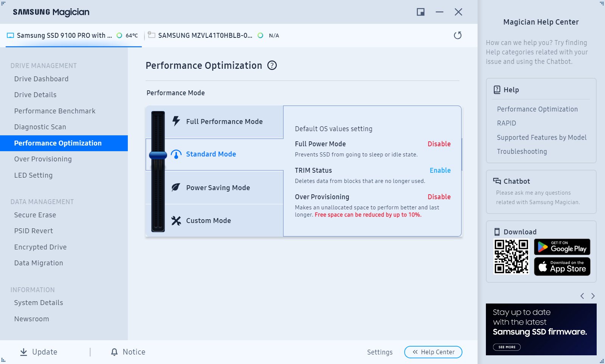Click the Custom Mode tools icon

click(x=176, y=220)
